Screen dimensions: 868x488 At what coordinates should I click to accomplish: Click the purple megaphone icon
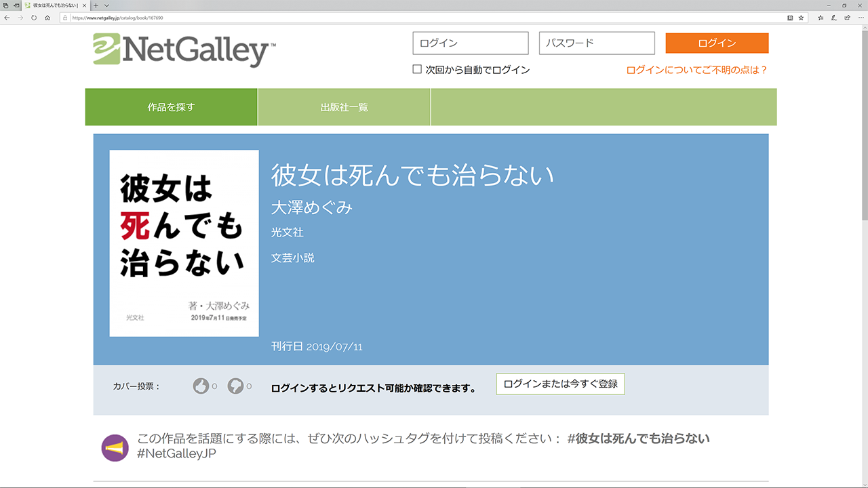point(115,448)
